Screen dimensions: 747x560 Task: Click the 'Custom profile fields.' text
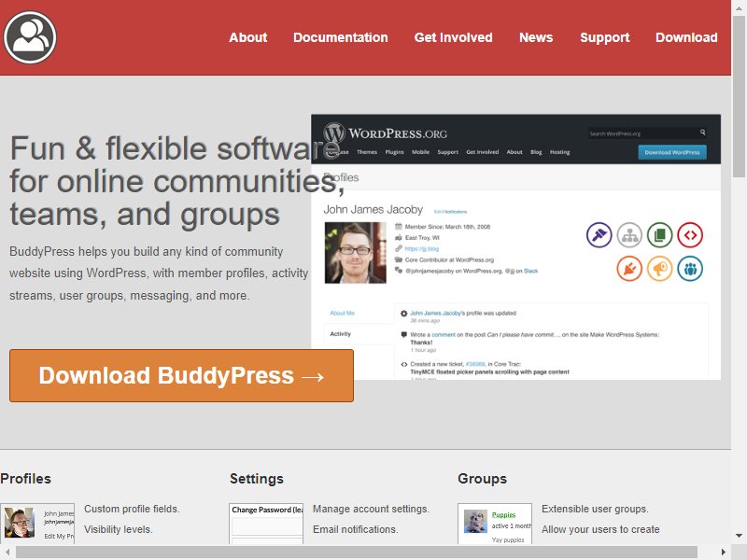tap(132, 509)
